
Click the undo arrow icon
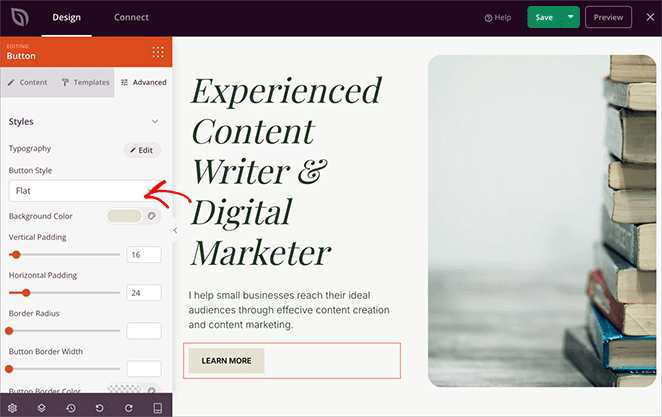pyautogui.click(x=99, y=408)
